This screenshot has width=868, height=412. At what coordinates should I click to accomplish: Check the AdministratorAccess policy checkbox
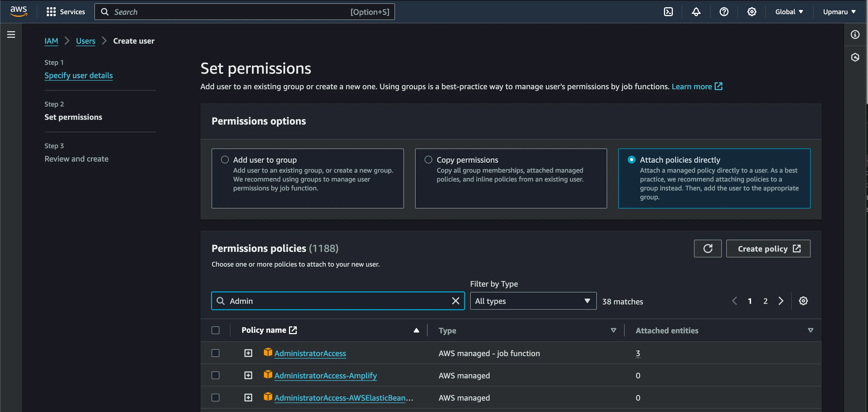tap(215, 352)
